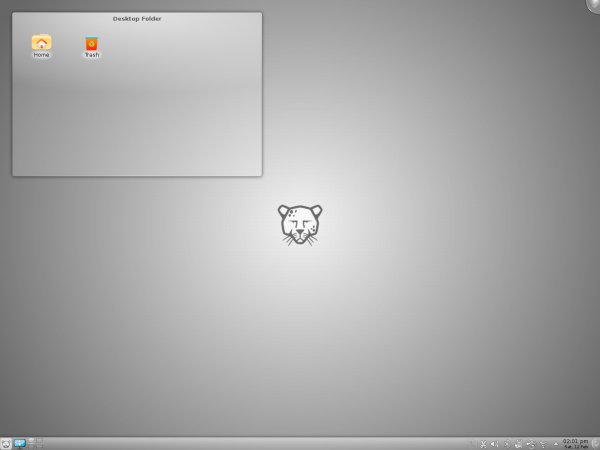Click the virtual desktop pager
This screenshot has height=450, width=600.
(x=35, y=444)
